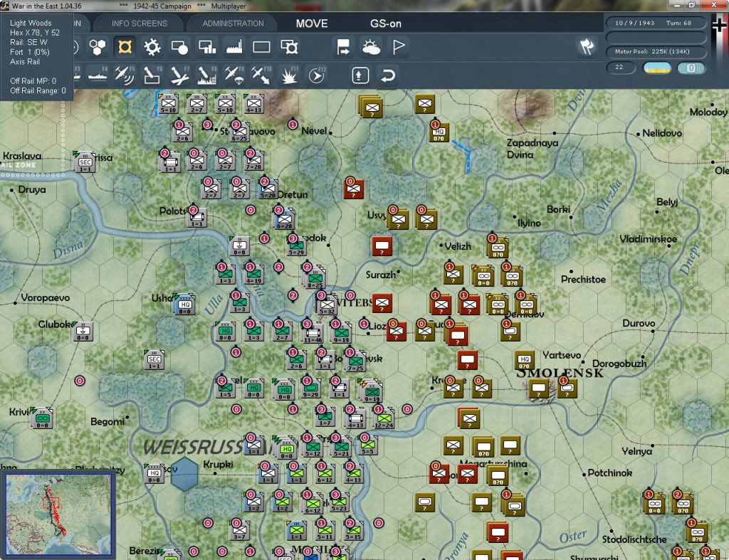Toggle the weather sun-and-cloud icon
Viewport: 729px width, 560px height.
371,47
